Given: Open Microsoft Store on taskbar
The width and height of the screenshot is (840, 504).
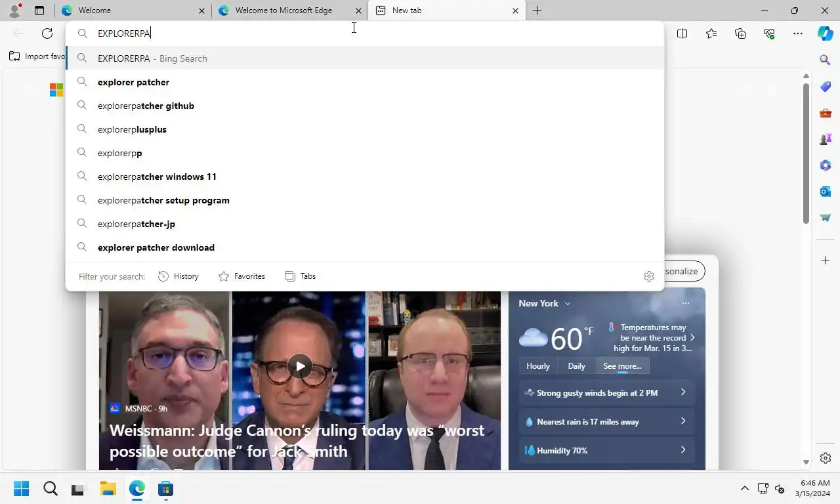Looking at the screenshot, I should [165, 489].
